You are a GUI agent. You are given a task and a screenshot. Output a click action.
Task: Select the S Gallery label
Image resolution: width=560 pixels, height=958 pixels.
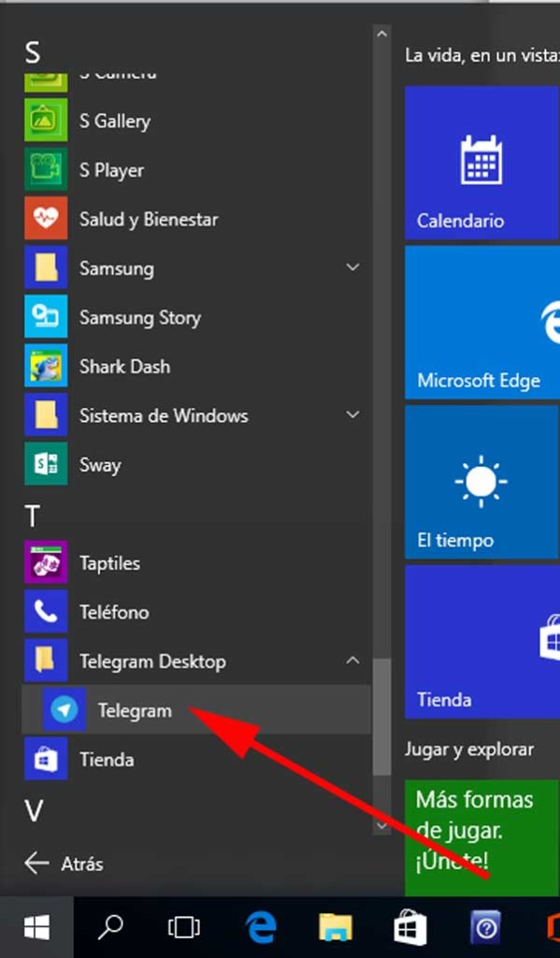(x=115, y=121)
